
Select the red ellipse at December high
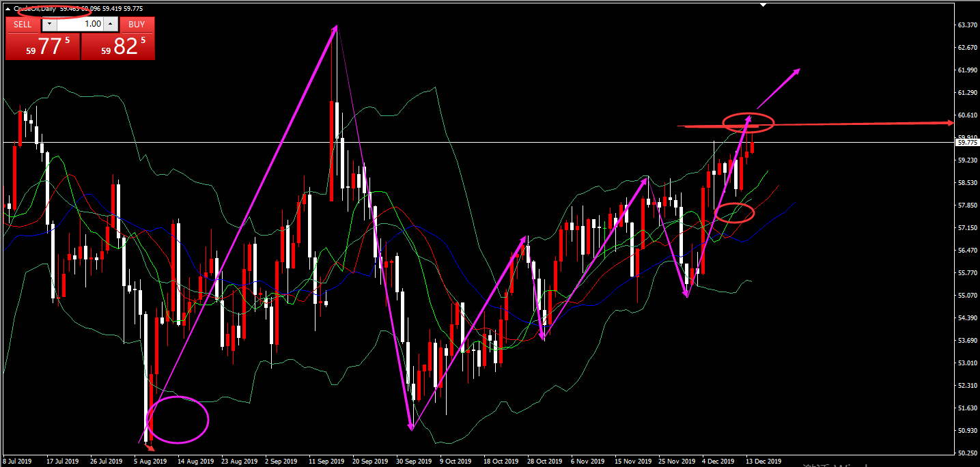[x=748, y=122]
